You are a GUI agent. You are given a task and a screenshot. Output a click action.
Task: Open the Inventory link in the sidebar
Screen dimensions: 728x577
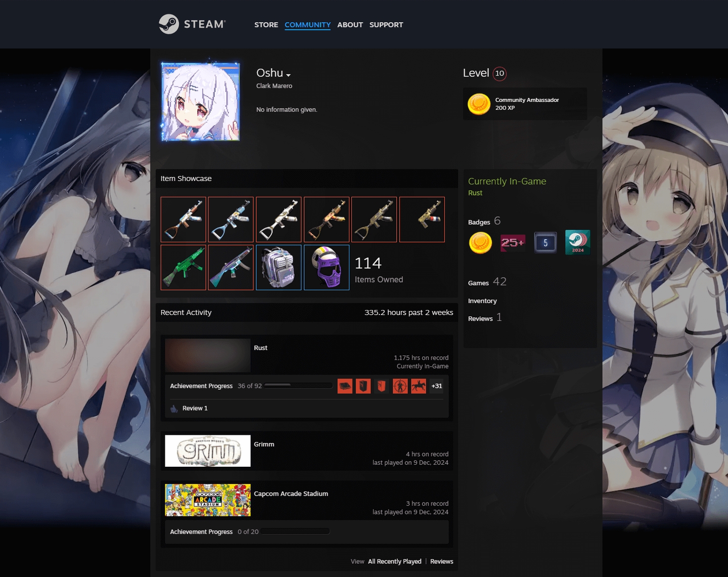click(x=482, y=301)
